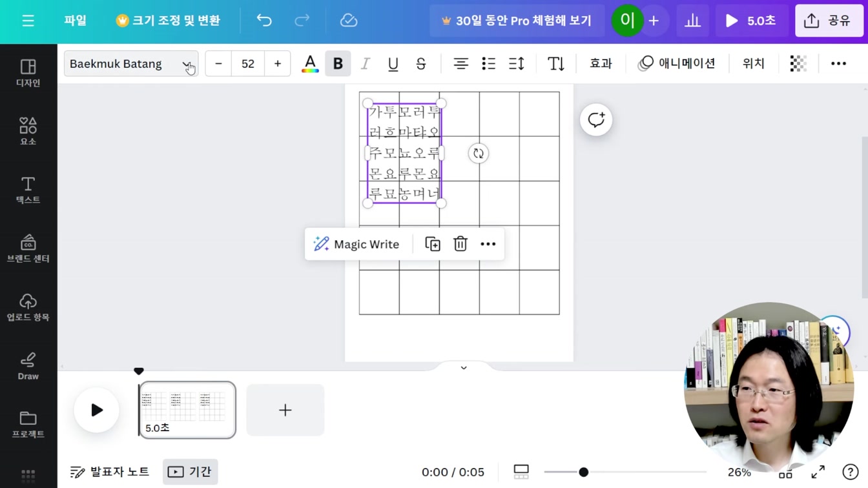
Task: Delete selected element with trash icon
Action: pos(460,244)
